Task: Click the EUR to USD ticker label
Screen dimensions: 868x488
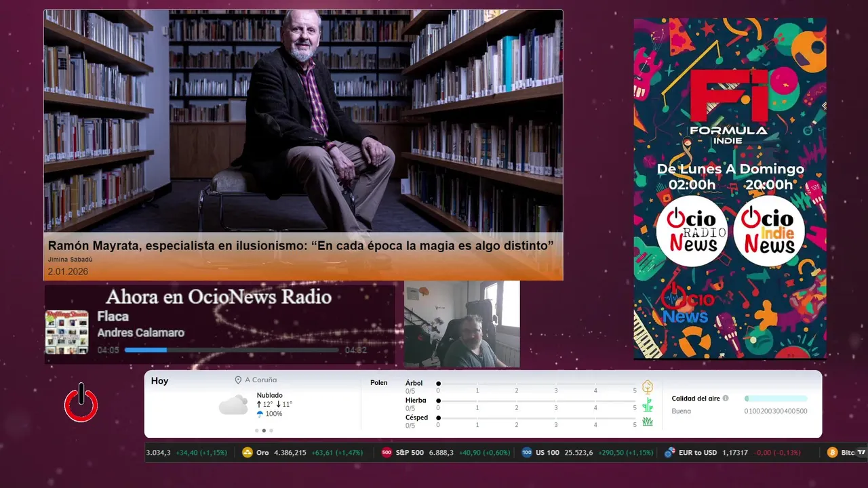Action: 698,453
